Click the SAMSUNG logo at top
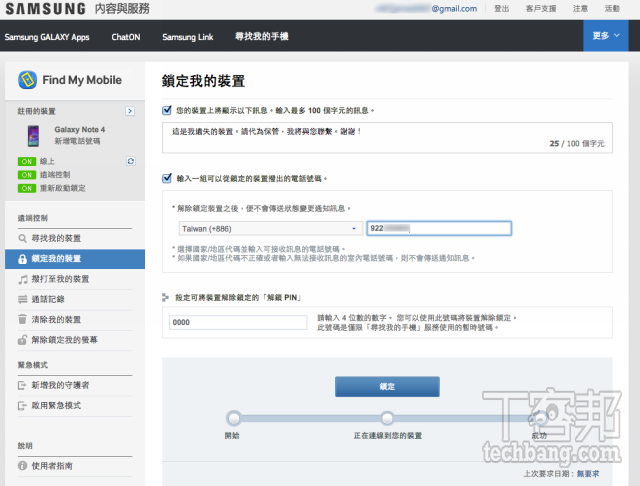The image size is (640, 486). pos(45,9)
